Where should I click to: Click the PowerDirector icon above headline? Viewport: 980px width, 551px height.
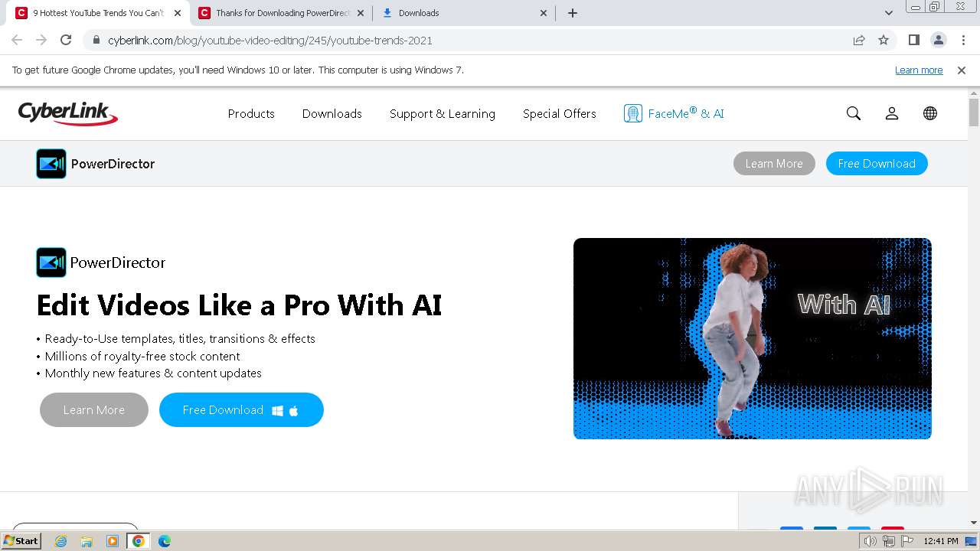point(51,262)
